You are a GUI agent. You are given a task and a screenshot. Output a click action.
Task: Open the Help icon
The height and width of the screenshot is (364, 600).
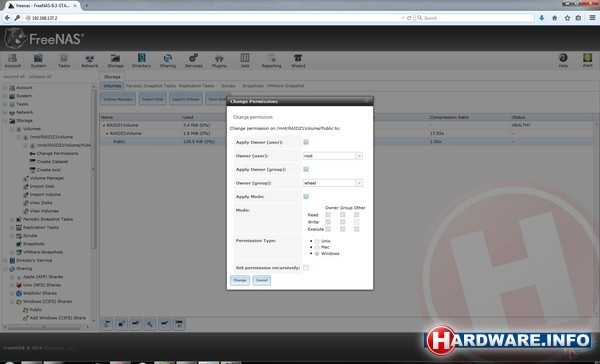click(x=563, y=60)
